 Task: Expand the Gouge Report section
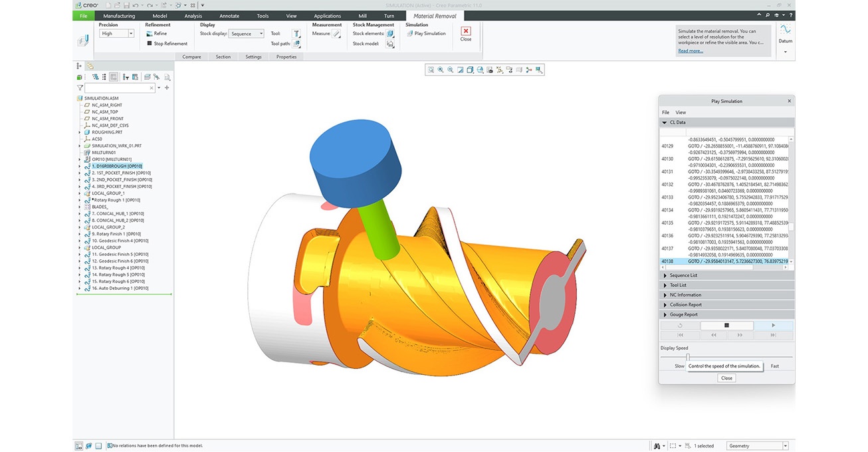[726, 314]
